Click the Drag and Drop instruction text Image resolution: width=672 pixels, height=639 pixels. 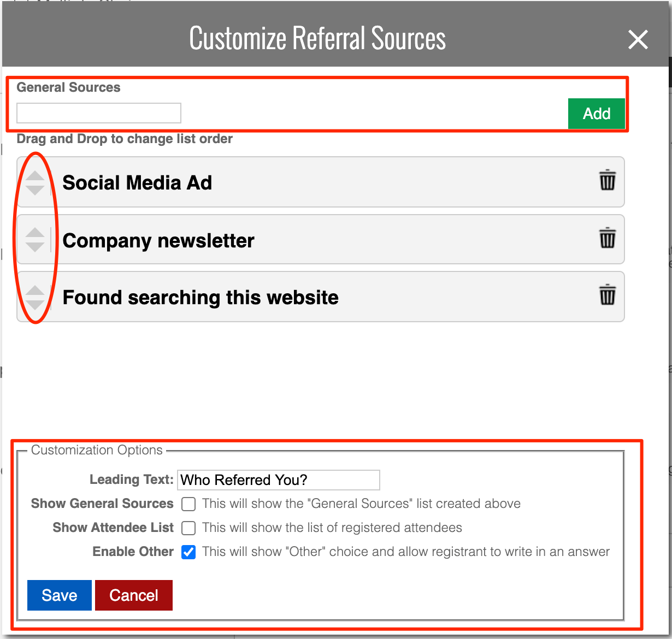[x=125, y=139]
